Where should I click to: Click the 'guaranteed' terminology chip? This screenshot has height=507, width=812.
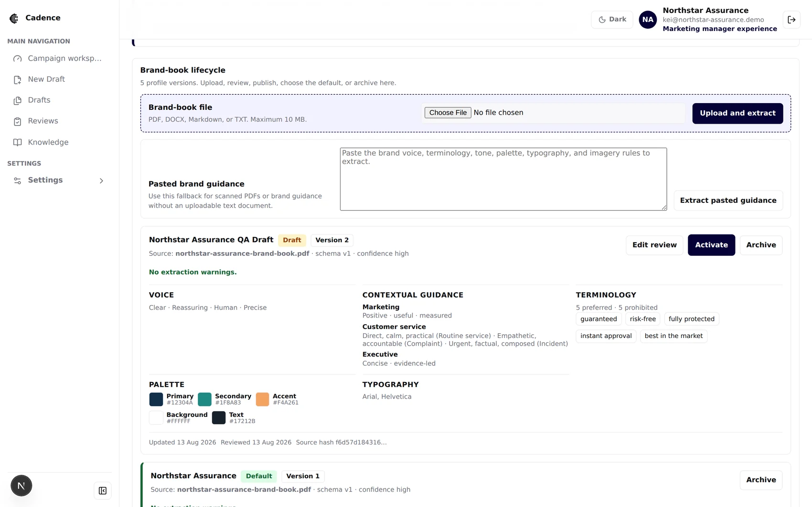point(598,319)
